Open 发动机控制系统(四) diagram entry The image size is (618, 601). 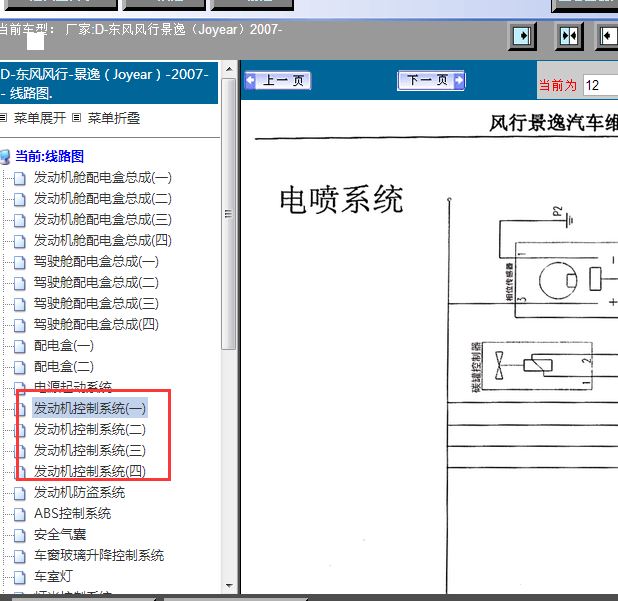click(x=89, y=471)
